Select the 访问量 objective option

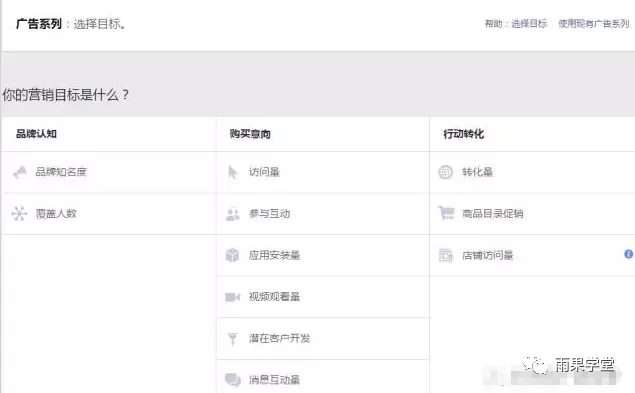pyautogui.click(x=323, y=172)
